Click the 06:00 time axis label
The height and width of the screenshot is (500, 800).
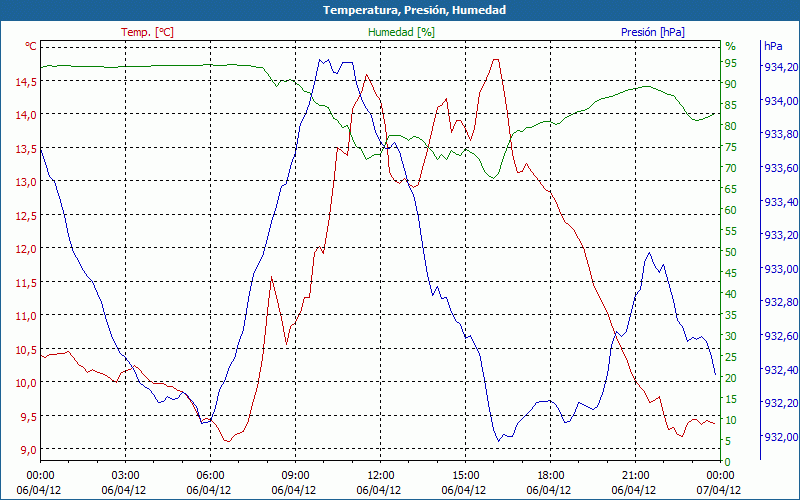[x=210, y=476]
